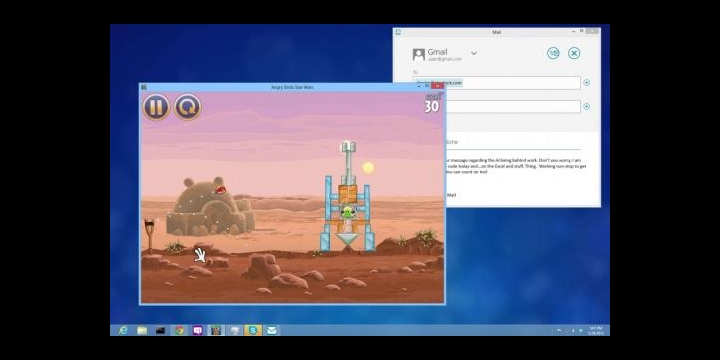Add contact using plus beside second field
The image size is (720, 360).
586,107
